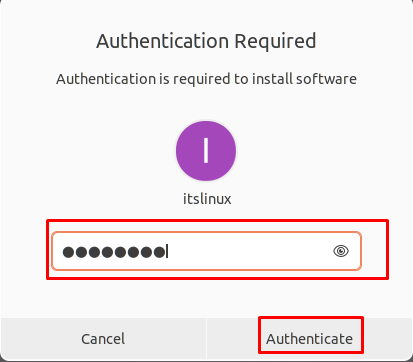413x362 pixels.
Task: Click the Authentication Required heading
Action: [206, 41]
